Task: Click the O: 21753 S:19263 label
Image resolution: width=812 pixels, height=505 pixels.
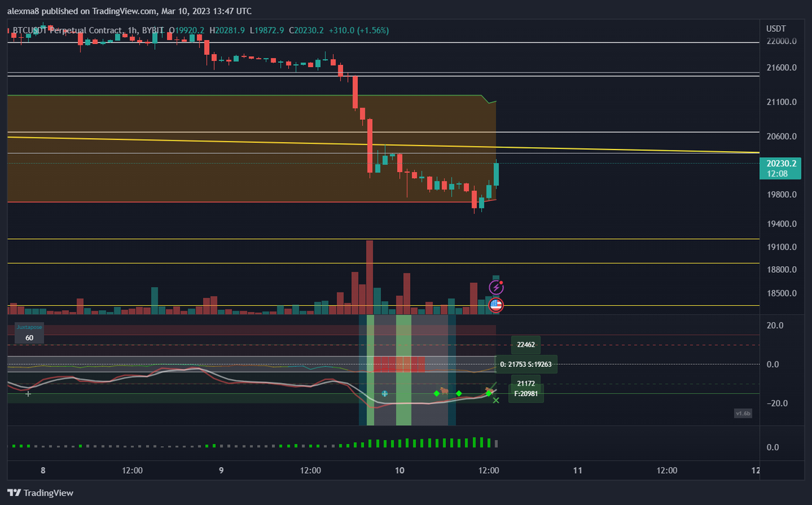Action: (x=526, y=364)
